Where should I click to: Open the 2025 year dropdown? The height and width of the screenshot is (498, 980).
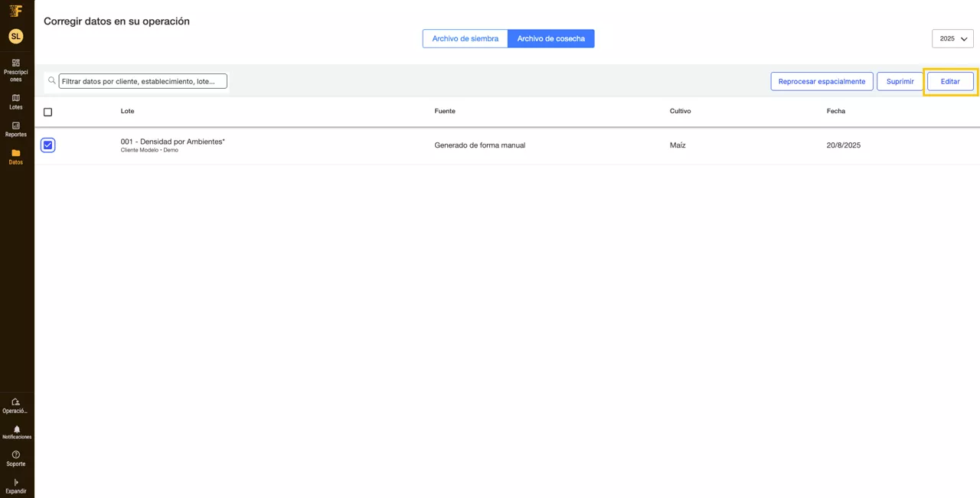click(x=952, y=38)
